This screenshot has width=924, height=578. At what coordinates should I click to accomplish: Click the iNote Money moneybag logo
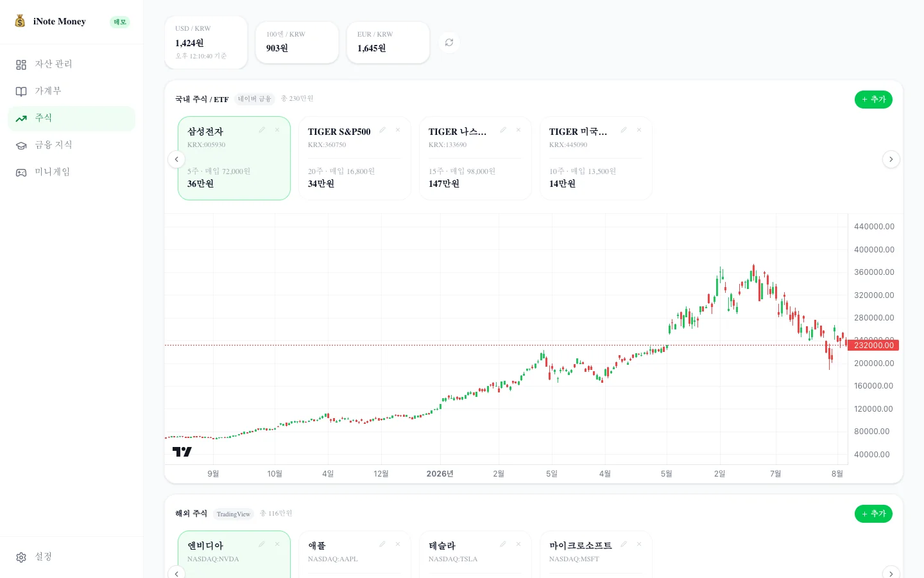coord(20,21)
